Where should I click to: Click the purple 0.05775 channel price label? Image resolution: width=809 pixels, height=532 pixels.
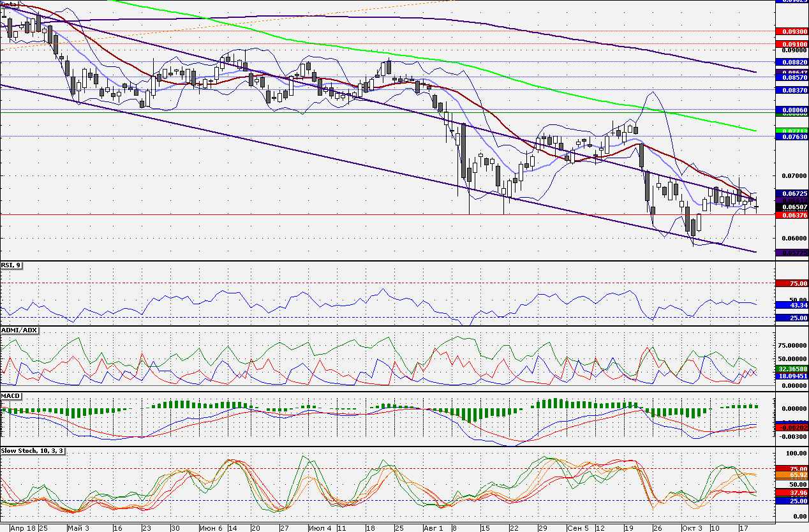[x=792, y=253]
